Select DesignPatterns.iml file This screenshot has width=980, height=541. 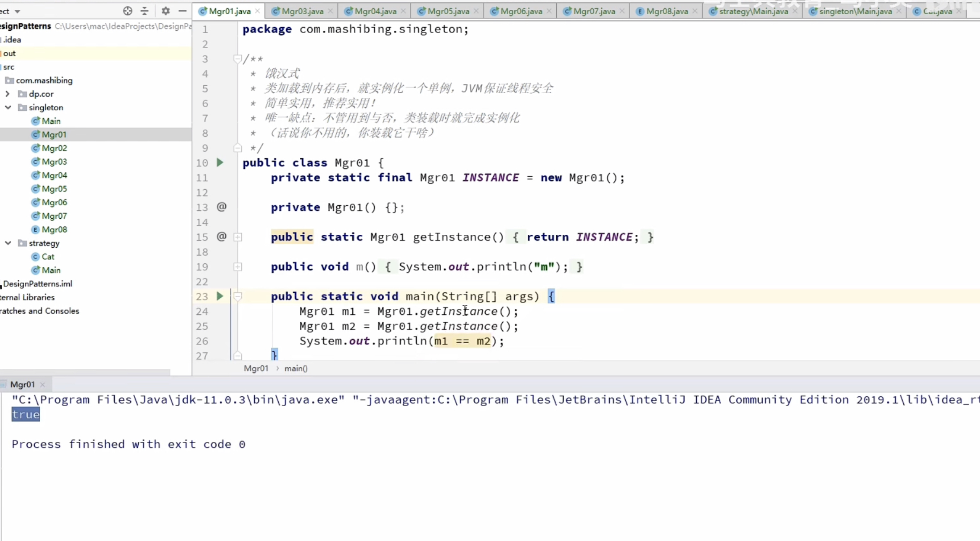37,284
